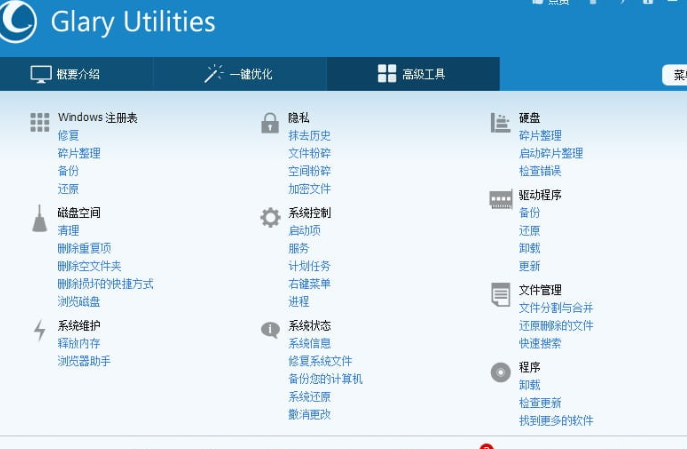Click the 文件管理 document icon
Image resolution: width=687 pixels, height=449 pixels.
coord(501,294)
